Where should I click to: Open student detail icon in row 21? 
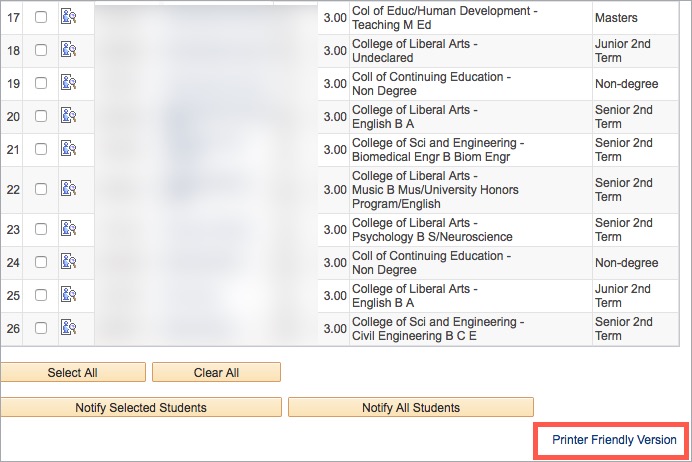[68, 149]
